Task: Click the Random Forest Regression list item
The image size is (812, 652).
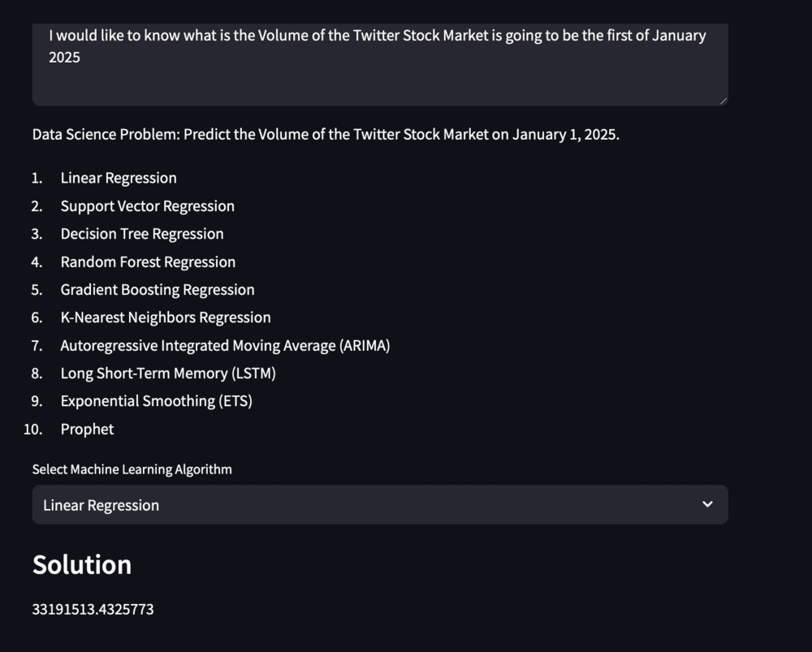Action: [148, 261]
